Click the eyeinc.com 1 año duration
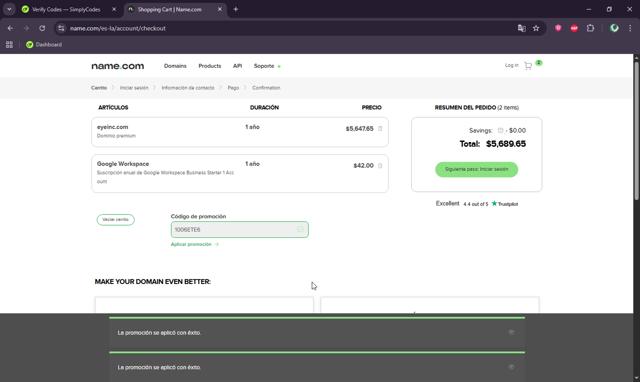 click(x=252, y=127)
